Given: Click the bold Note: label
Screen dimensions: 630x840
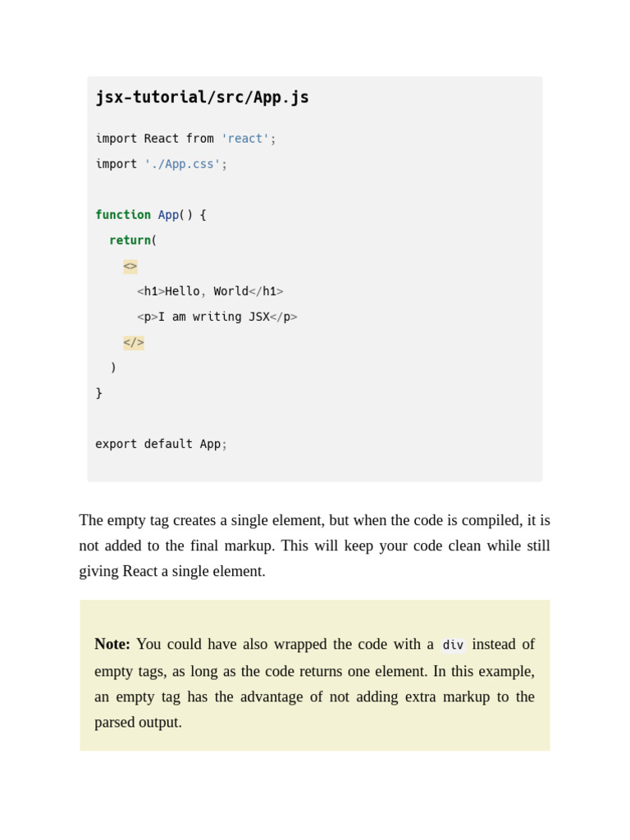Looking at the screenshot, I should pos(112,645).
